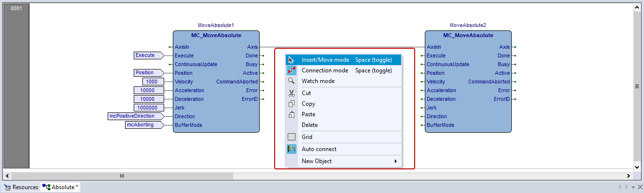Open the Absolute tab
This screenshot has height=193, width=644.
click(x=62, y=187)
